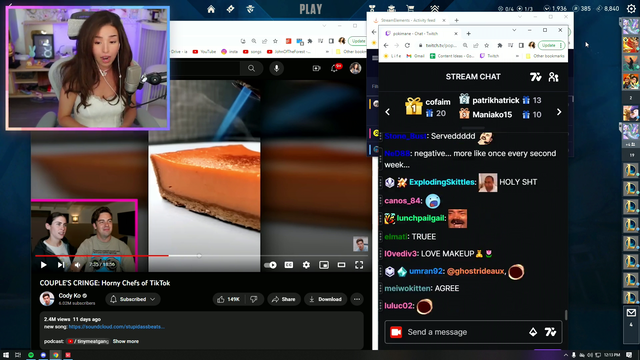Click the YouTube search magnifier button
The image size is (640, 360).
(x=251, y=68)
